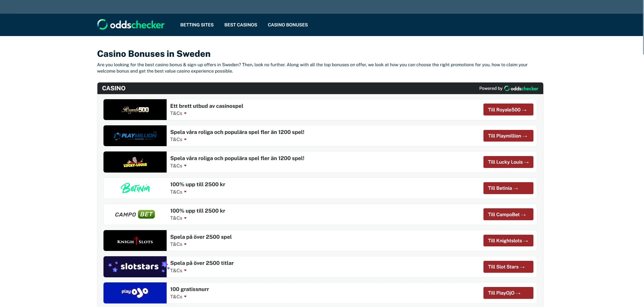Click the CampoBet casino logo
Screen dimensions: 644x307
[x=135, y=214]
